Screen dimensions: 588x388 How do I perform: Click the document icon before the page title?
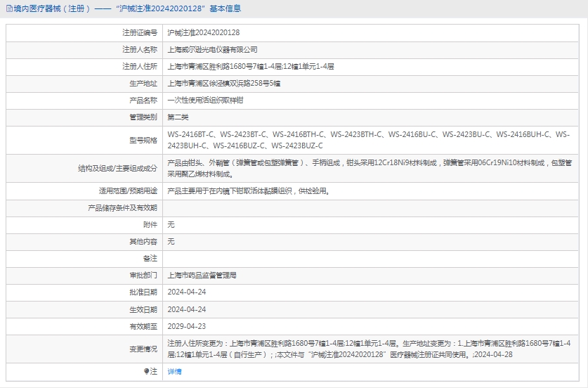tap(8, 9)
